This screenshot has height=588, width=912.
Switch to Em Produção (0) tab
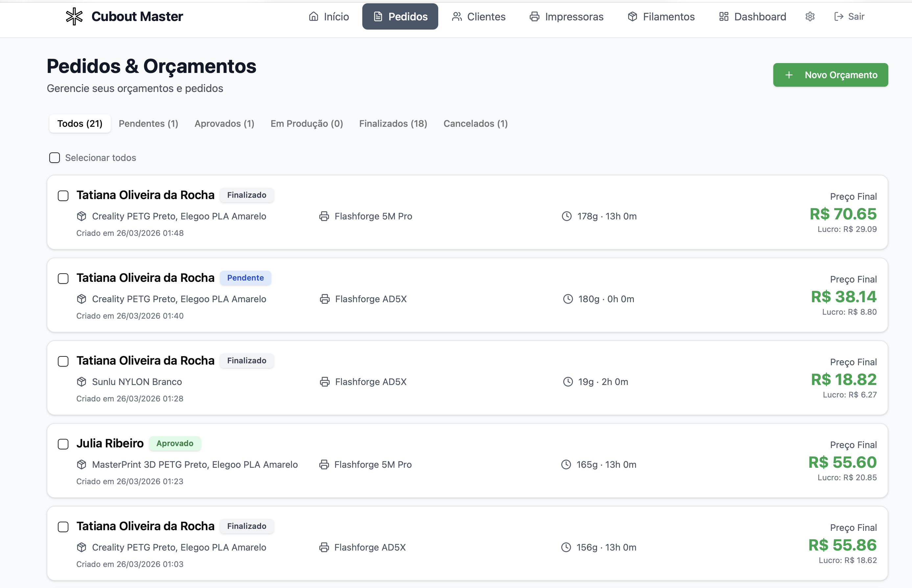(307, 124)
